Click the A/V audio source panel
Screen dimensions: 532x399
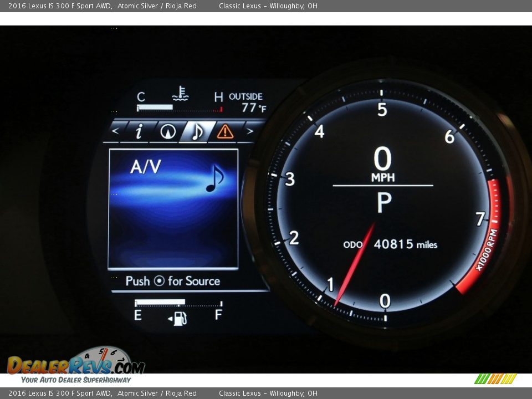tap(173, 209)
